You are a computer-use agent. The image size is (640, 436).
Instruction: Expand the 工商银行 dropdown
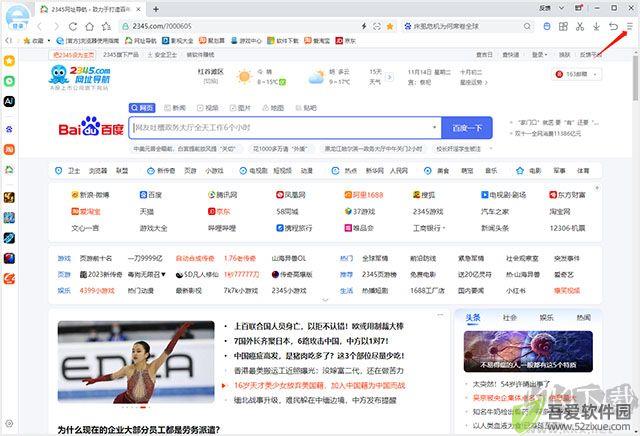click(444, 228)
